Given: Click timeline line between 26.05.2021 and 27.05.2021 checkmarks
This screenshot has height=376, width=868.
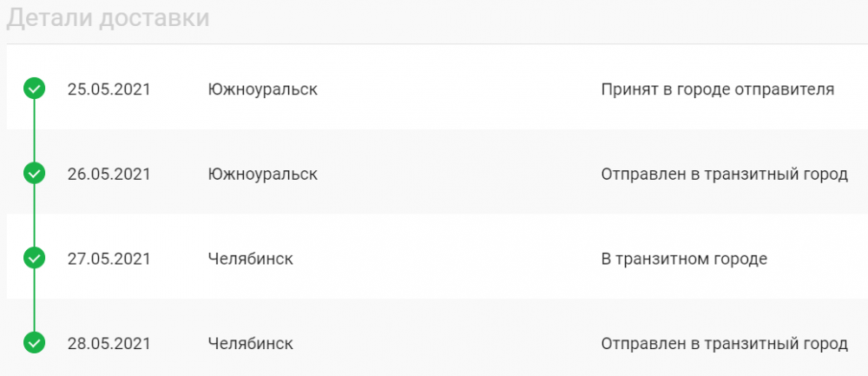Looking at the screenshot, I should point(34,216).
